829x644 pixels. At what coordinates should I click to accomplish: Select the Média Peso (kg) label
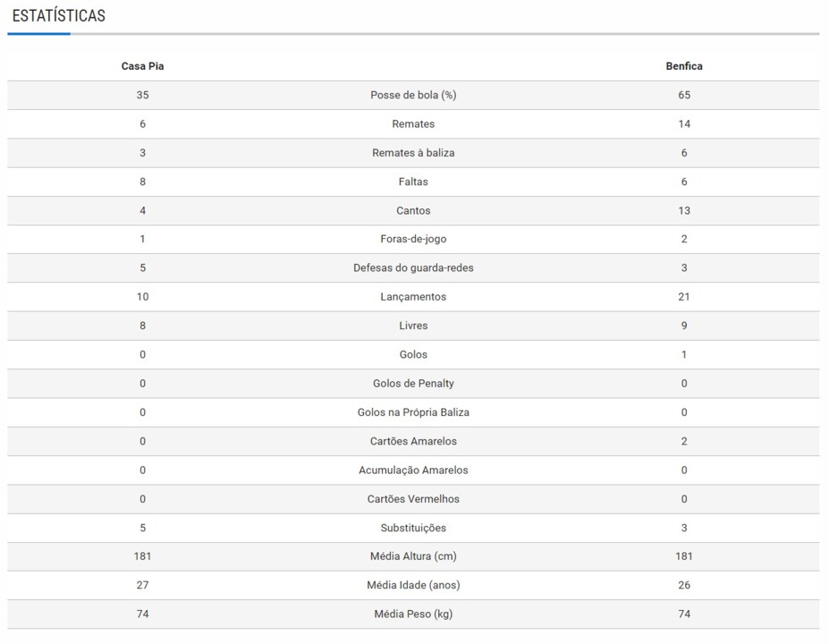click(413, 614)
